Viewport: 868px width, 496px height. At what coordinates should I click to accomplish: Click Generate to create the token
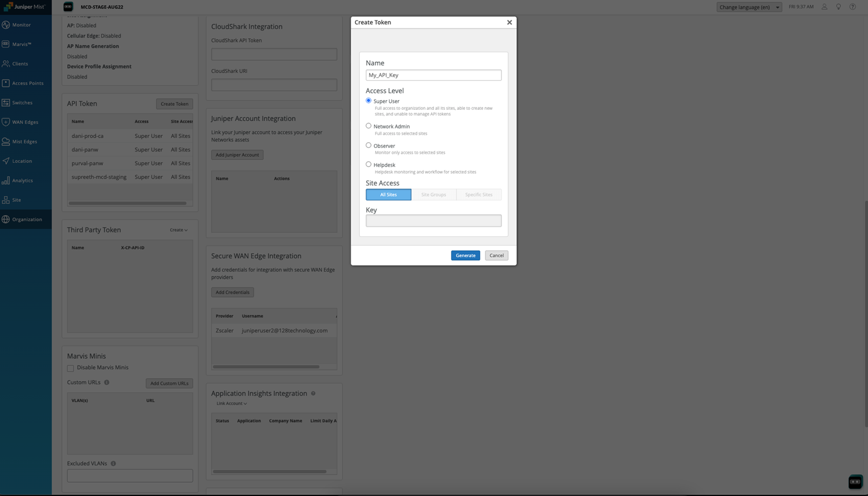tap(465, 256)
